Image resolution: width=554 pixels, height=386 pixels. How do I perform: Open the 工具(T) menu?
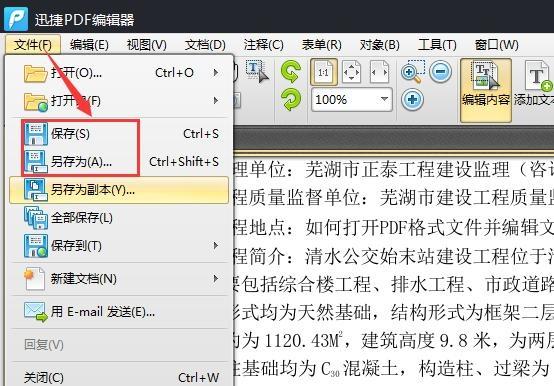[437, 45]
